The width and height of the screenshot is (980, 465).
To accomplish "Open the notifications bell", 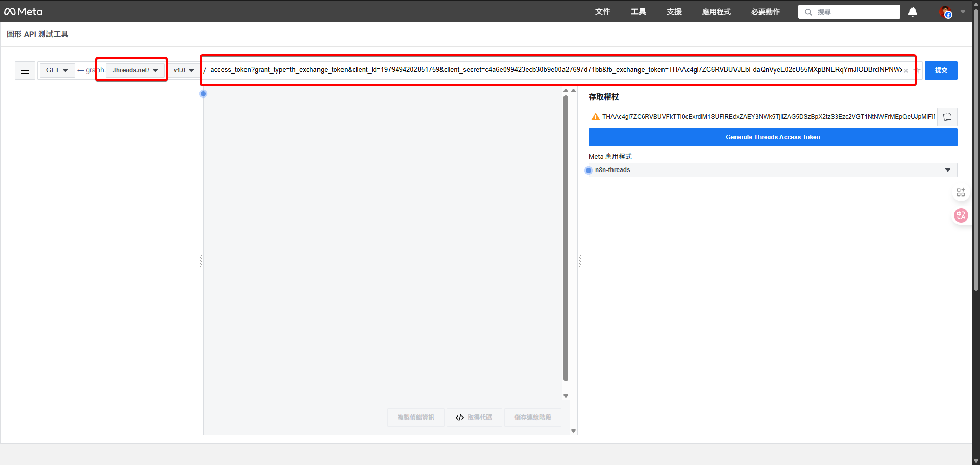I will click(x=913, y=12).
